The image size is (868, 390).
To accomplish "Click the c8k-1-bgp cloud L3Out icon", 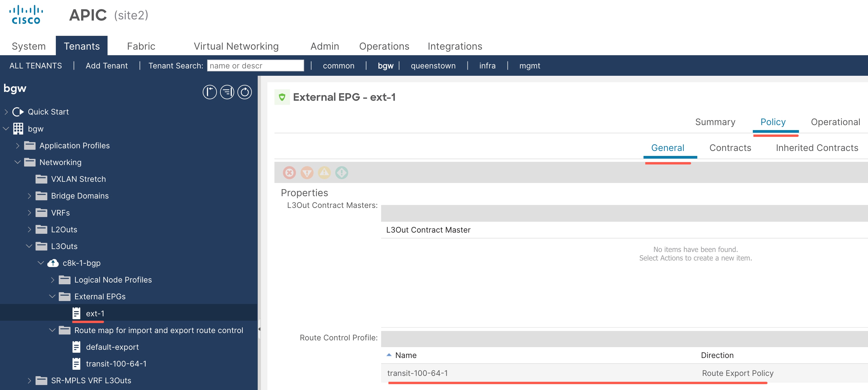I will tap(53, 263).
